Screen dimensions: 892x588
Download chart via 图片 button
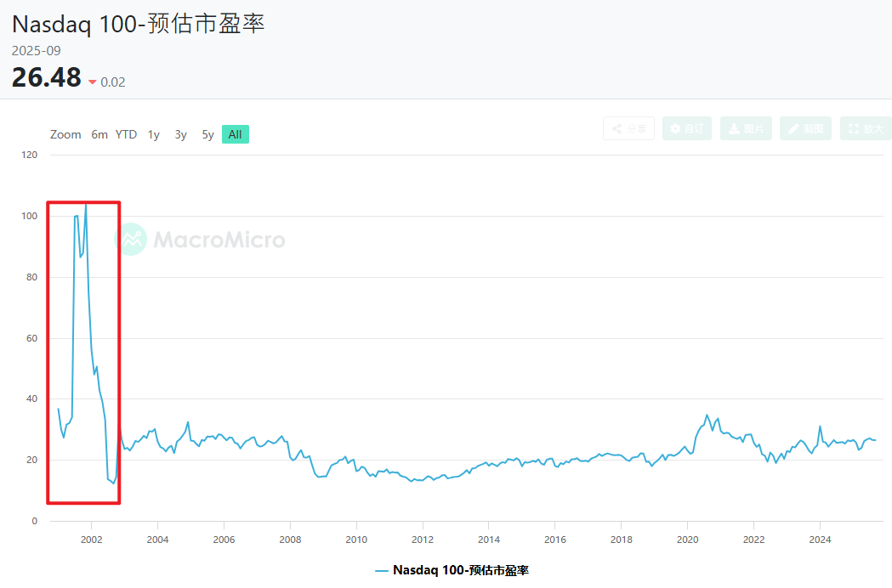(746, 128)
